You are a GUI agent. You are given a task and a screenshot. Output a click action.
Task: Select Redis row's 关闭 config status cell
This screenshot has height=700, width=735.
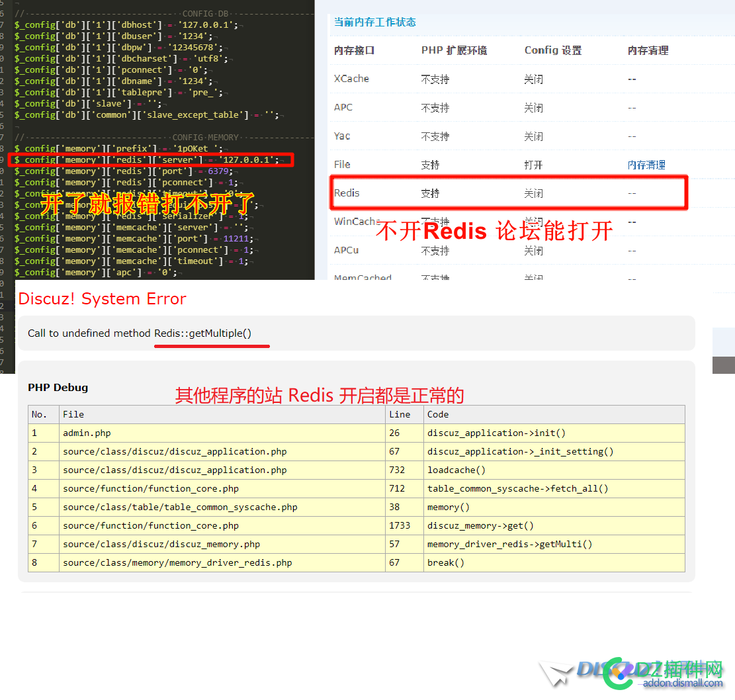click(x=533, y=193)
